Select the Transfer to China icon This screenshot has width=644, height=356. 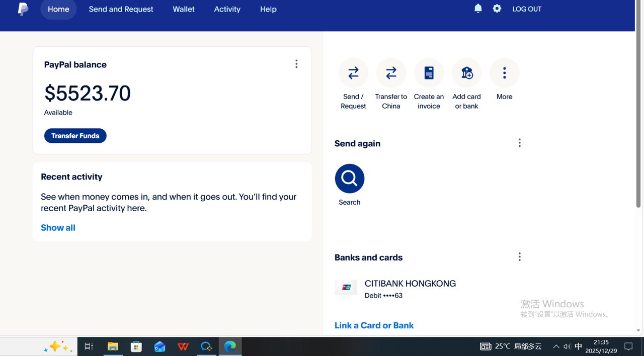pos(391,73)
